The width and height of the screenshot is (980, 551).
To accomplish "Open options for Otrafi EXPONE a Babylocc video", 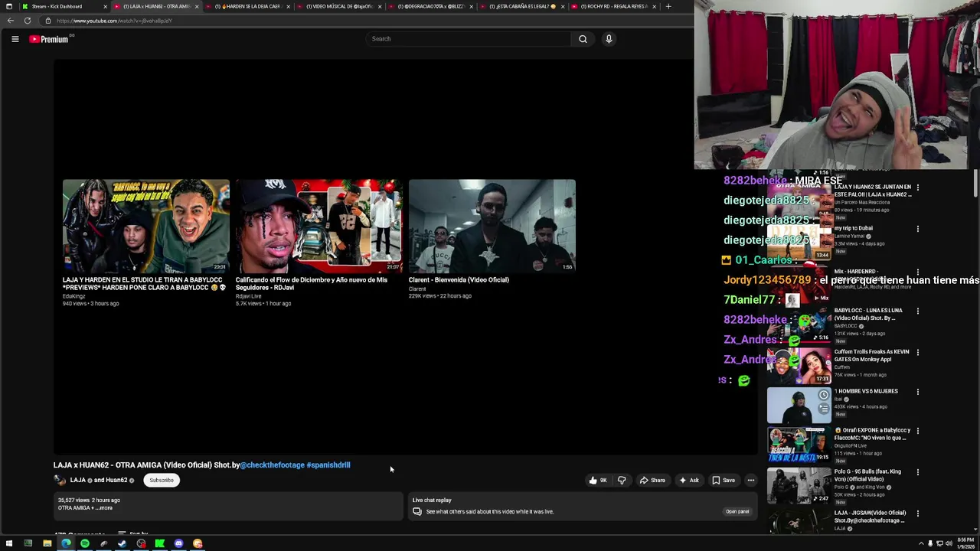I will (918, 431).
